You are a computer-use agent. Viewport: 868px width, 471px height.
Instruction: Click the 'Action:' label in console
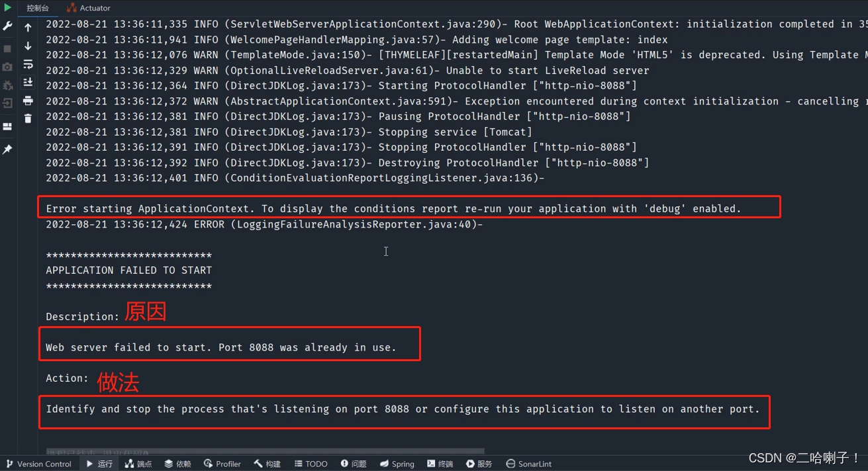point(67,378)
